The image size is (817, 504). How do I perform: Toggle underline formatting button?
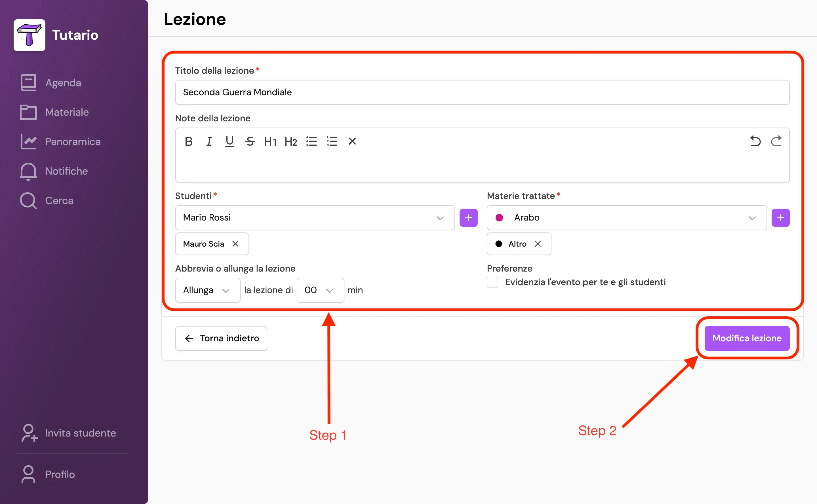pyautogui.click(x=229, y=141)
